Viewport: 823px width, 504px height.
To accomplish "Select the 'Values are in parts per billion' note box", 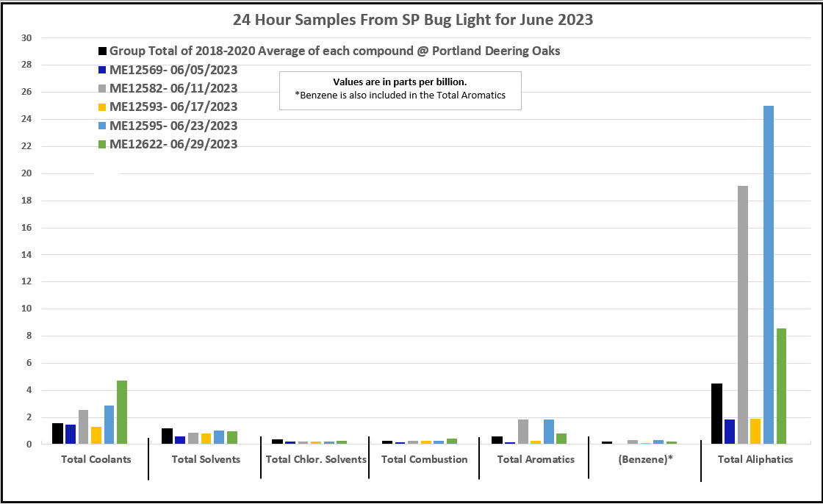I will click(x=400, y=90).
